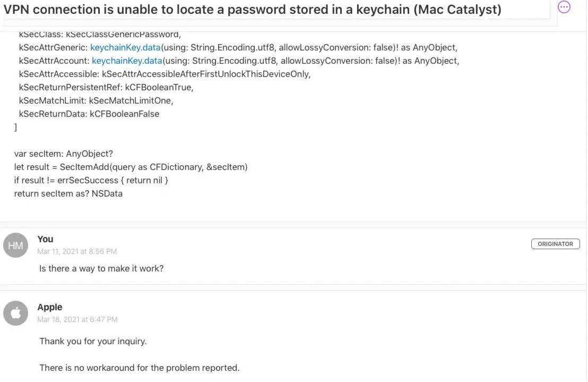Click the VPN connection thread title
The image size is (588, 382).
(x=253, y=10)
